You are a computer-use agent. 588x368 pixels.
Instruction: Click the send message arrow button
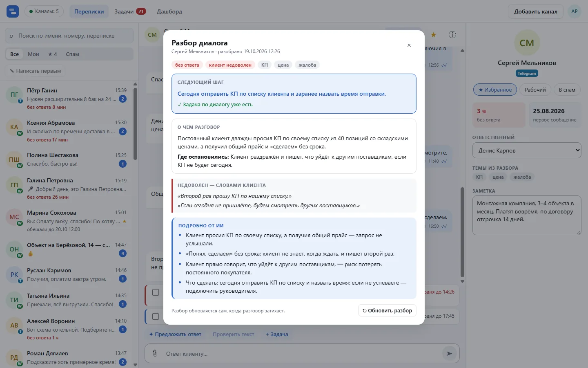[449, 353]
